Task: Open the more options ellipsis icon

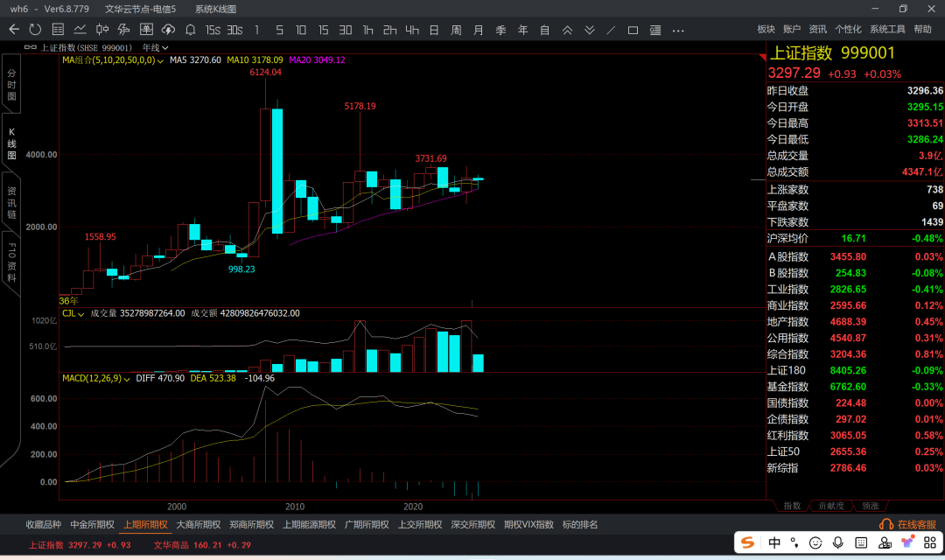Action: tap(678, 30)
